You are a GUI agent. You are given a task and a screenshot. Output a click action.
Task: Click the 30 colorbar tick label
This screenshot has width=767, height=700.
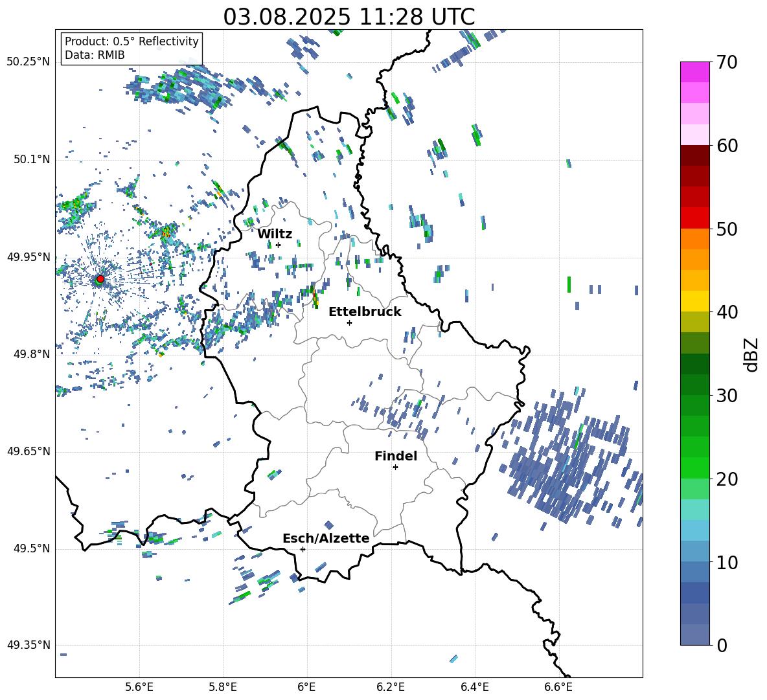(x=727, y=396)
